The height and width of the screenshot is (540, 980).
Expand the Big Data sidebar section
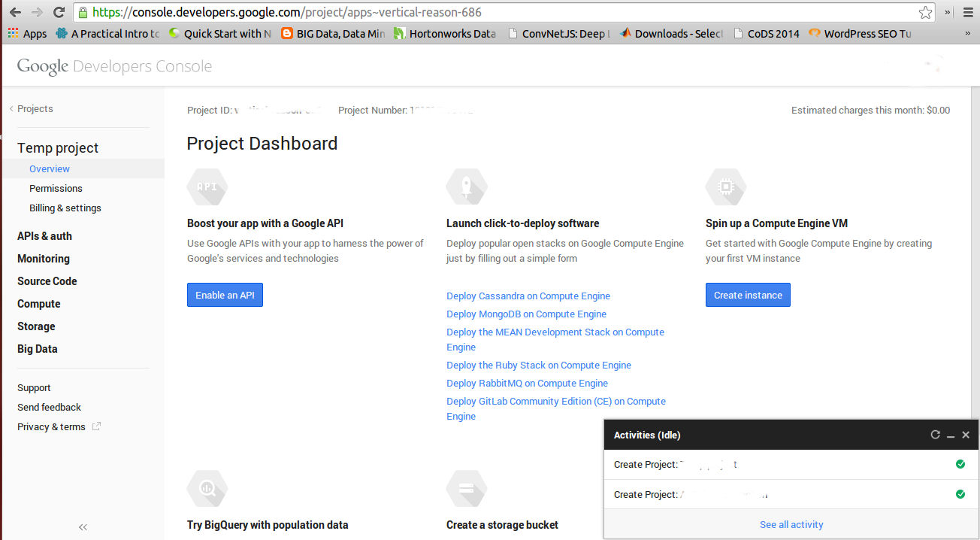[x=38, y=349]
